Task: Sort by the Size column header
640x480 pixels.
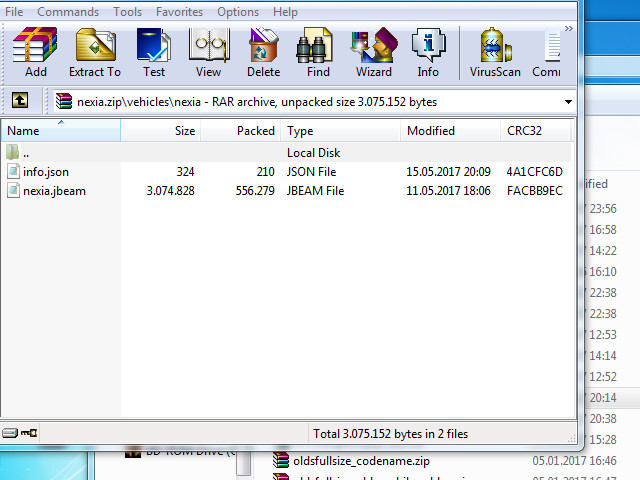Action: 160,131
